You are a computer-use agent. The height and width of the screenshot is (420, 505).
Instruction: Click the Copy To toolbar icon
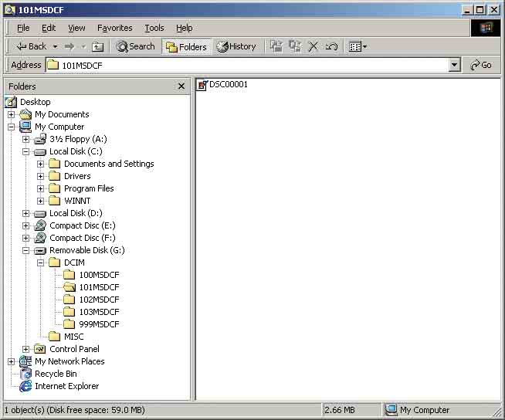click(x=295, y=46)
